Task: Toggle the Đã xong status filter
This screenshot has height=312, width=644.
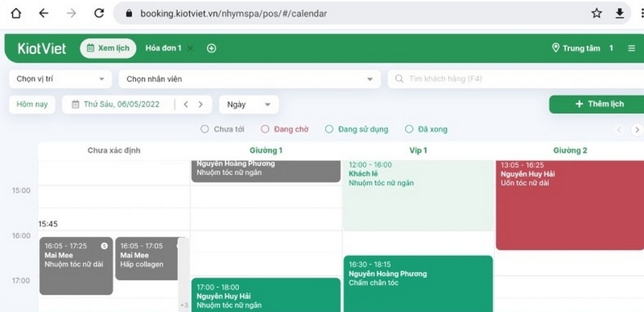Action: (x=426, y=129)
